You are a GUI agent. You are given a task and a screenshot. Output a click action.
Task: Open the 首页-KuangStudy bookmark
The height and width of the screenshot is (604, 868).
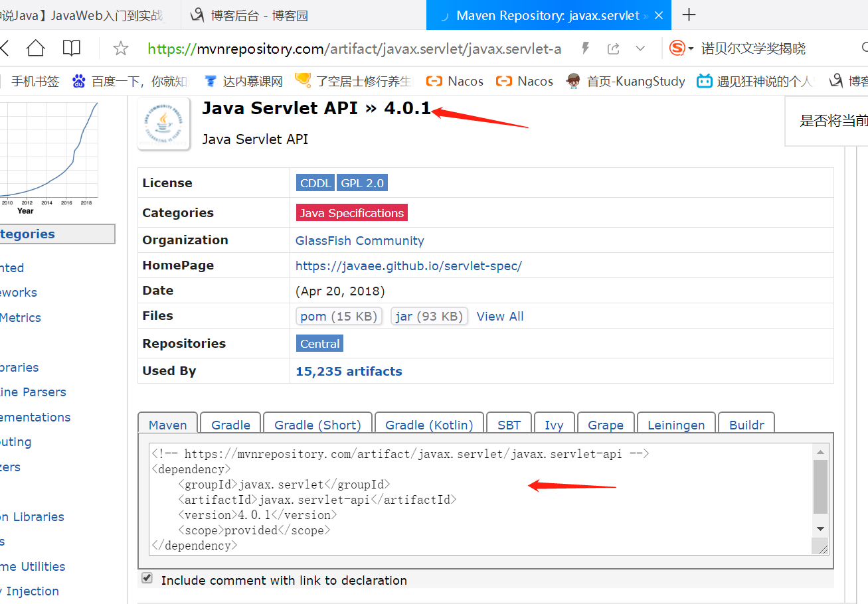click(625, 81)
